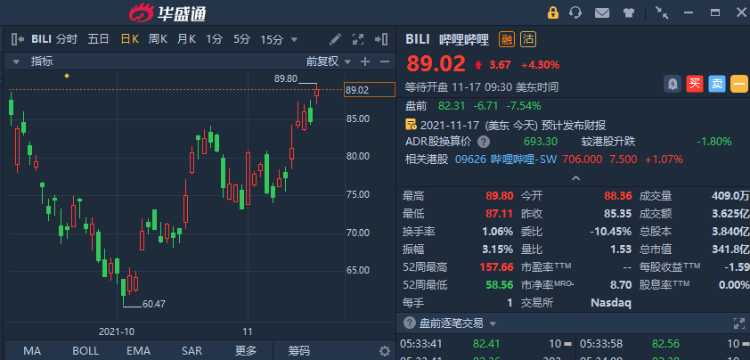Switch to the 周K tab
Screen dimensions: 750x360
tap(157, 39)
